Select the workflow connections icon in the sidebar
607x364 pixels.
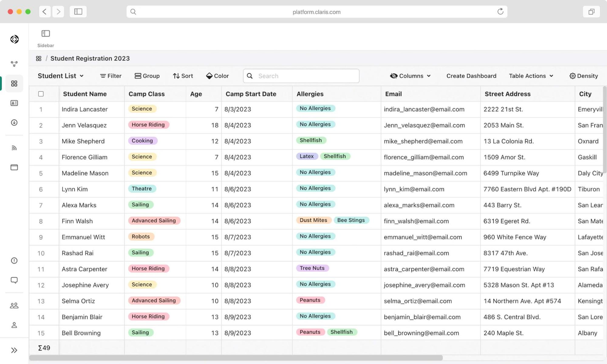(14, 64)
